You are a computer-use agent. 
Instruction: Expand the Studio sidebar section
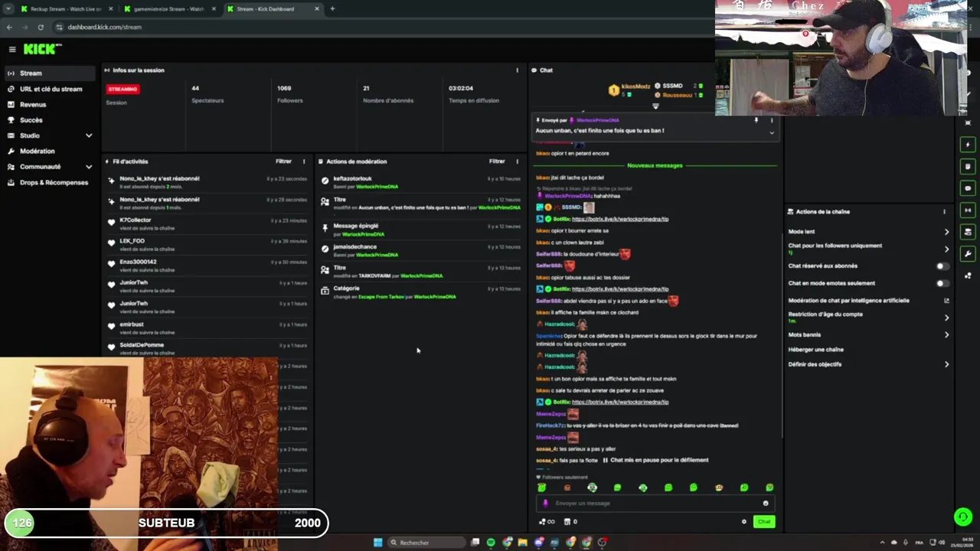pos(89,135)
